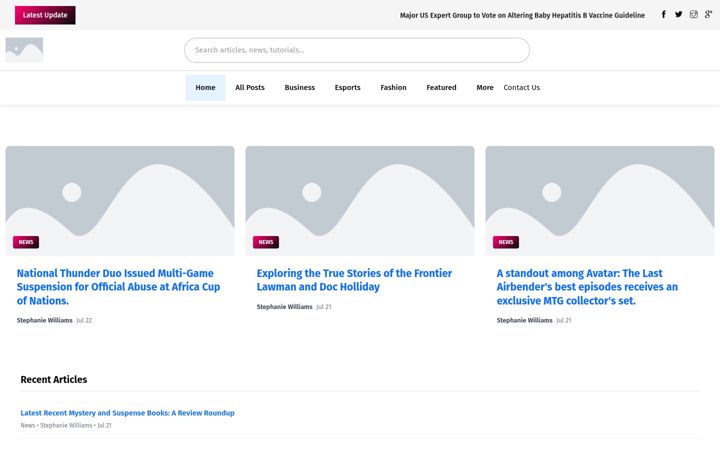The width and height of the screenshot is (720, 450).
Task: Open the Twitter social icon
Action: [x=679, y=15]
